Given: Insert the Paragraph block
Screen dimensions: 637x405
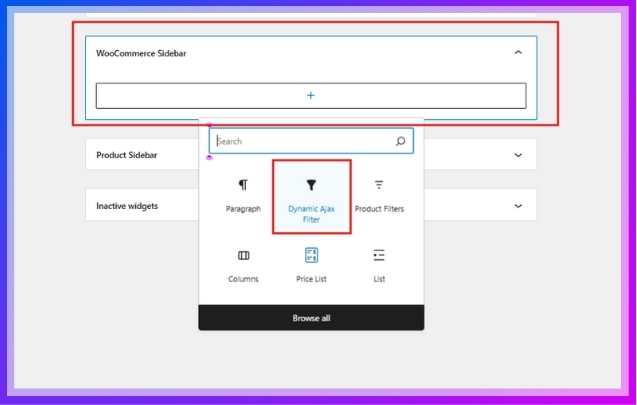Looking at the screenshot, I should pyautogui.click(x=243, y=196).
